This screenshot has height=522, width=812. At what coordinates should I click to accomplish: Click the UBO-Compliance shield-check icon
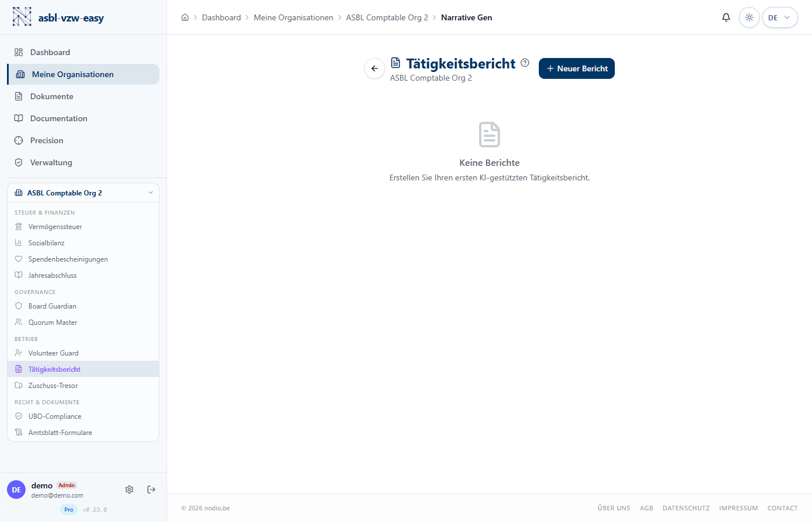point(19,416)
